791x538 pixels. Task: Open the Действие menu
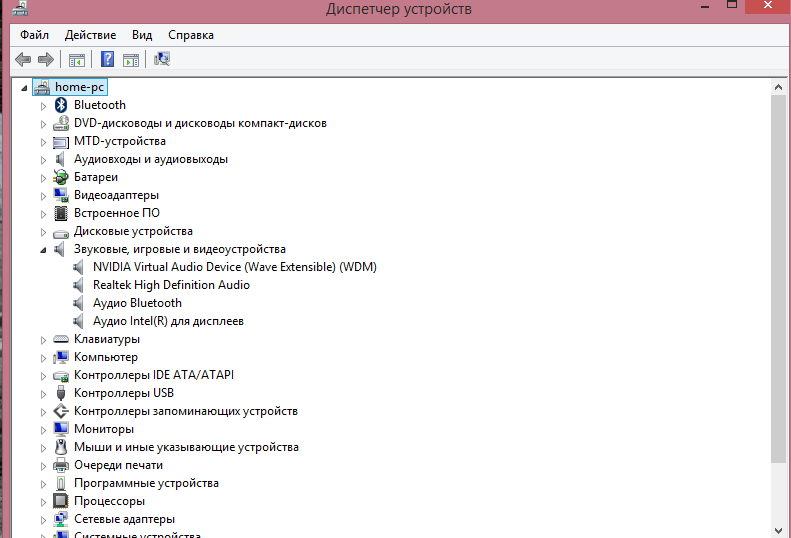[x=90, y=35]
